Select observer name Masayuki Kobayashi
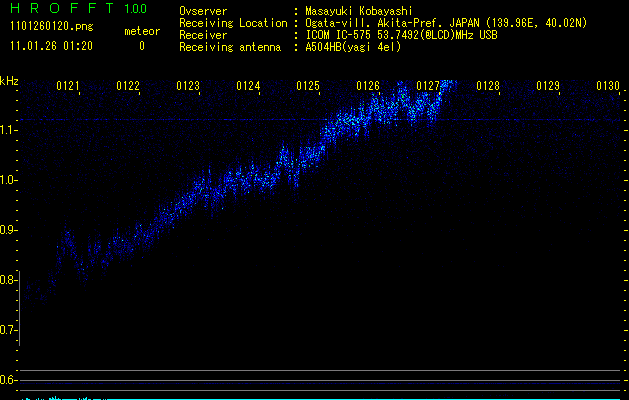629x400 pixels. click(x=359, y=11)
